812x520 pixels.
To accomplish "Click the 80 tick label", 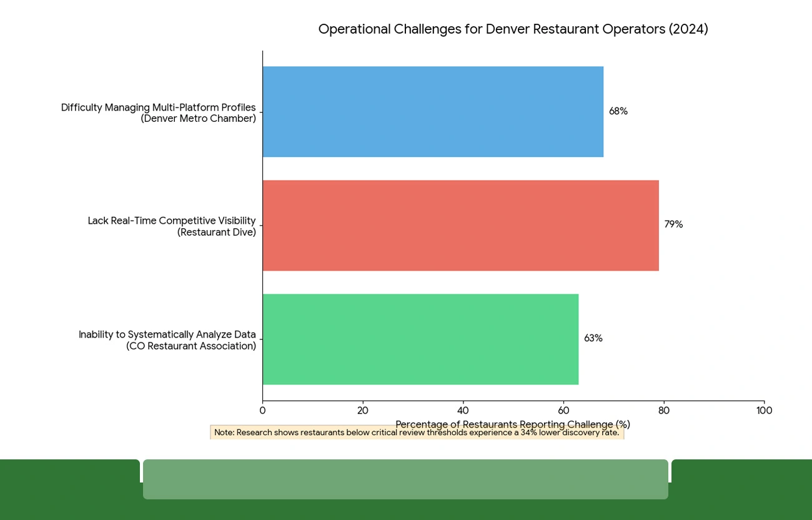I will (664, 411).
